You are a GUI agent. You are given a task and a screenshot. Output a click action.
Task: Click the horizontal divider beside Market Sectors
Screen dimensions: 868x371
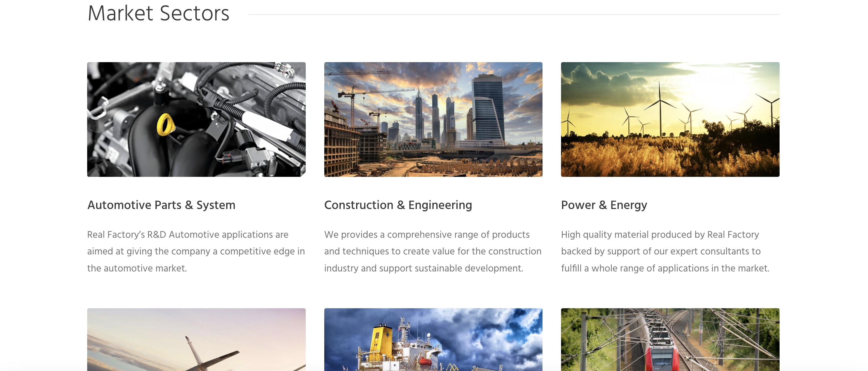coord(513,15)
